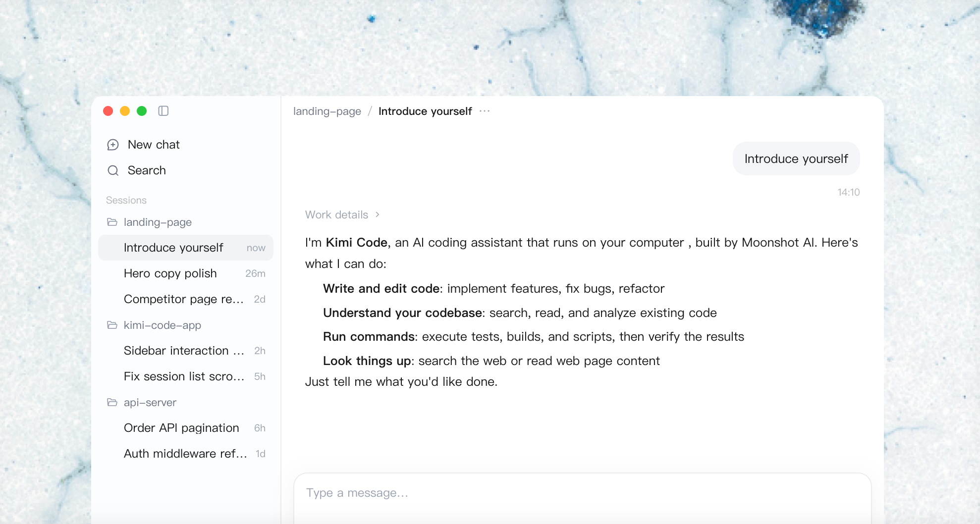Select the Sidebar interaction session
Image resolution: width=980 pixels, height=524 pixels.
[x=186, y=351]
